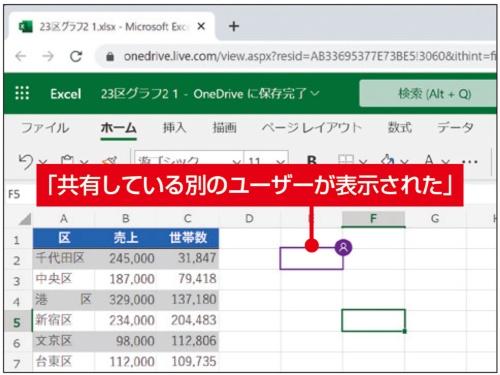Click the Paste clipboard icon

click(67, 160)
